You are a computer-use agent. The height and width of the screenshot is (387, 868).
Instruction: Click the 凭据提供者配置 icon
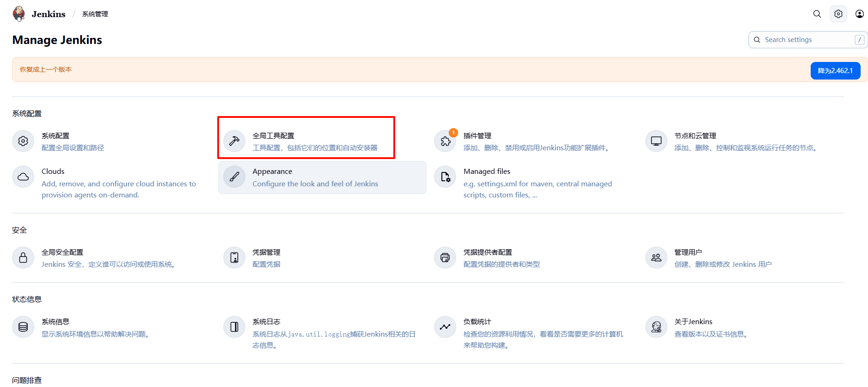(445, 258)
